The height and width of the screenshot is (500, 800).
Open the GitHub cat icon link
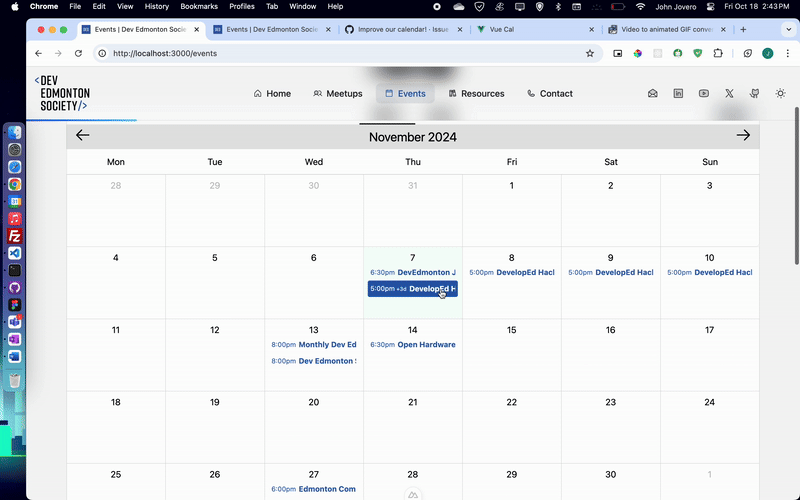(754, 94)
